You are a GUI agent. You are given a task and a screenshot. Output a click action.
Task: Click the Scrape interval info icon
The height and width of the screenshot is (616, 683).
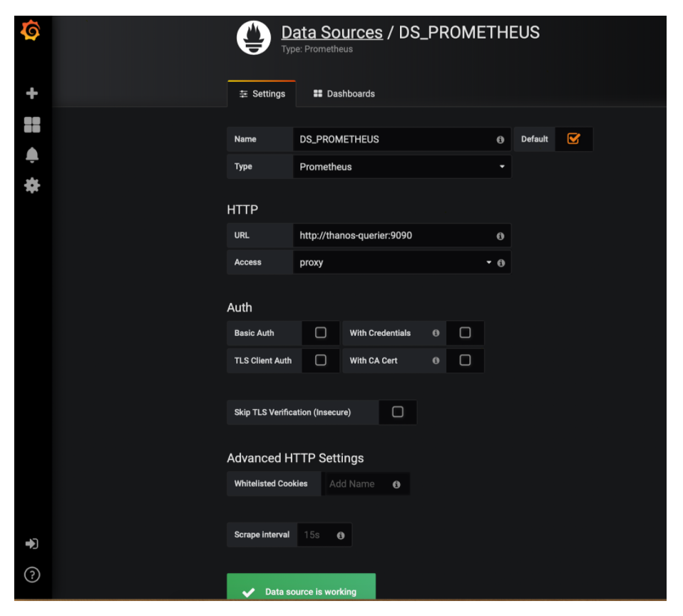(x=341, y=535)
